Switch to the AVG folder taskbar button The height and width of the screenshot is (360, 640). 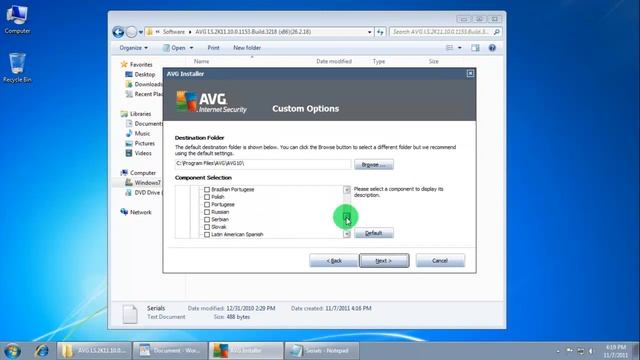(x=94, y=351)
